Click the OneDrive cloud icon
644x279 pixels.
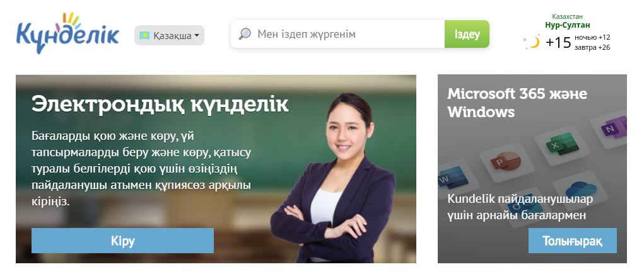click(581, 190)
